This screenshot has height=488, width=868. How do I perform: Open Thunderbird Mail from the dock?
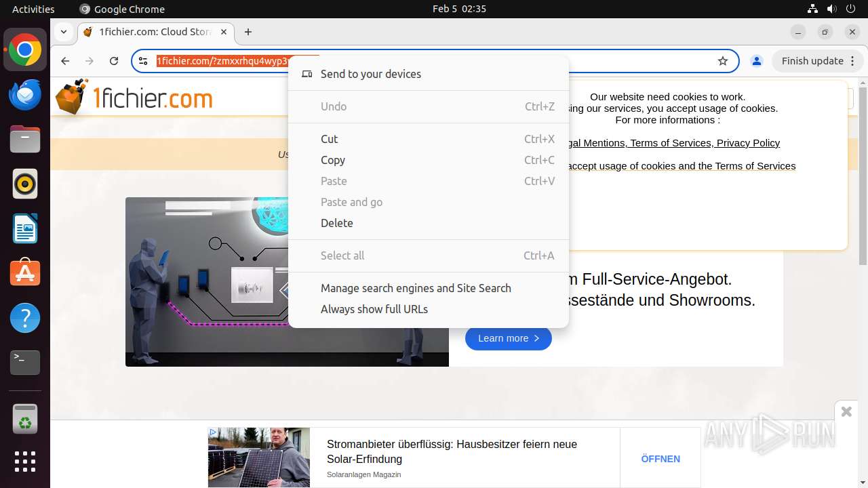point(25,95)
